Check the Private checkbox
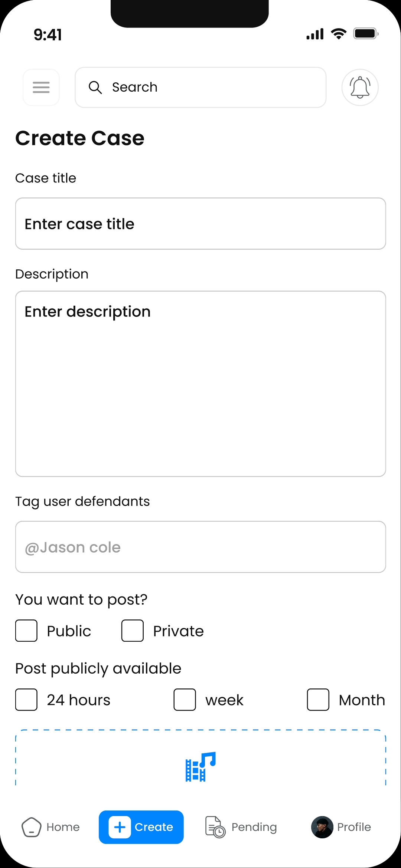The width and height of the screenshot is (401, 868). 133,631
